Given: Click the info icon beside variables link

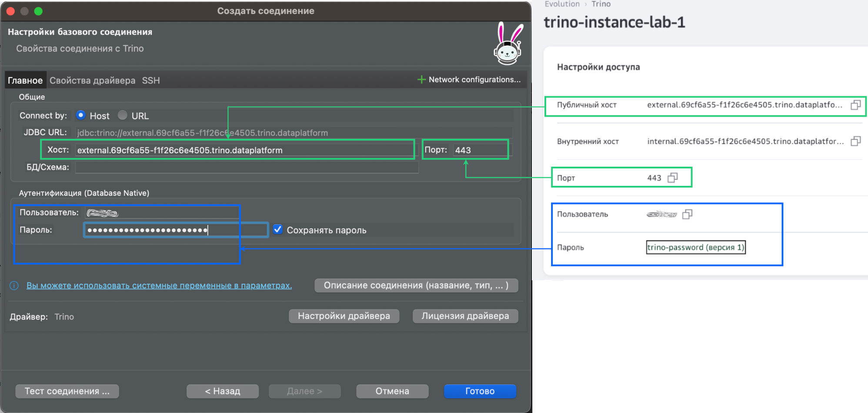Looking at the screenshot, I should pos(14,285).
